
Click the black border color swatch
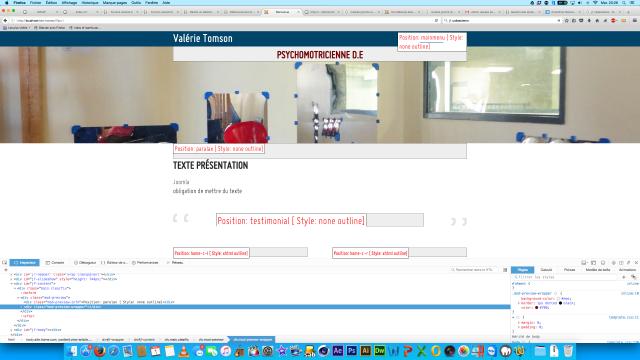560,303
